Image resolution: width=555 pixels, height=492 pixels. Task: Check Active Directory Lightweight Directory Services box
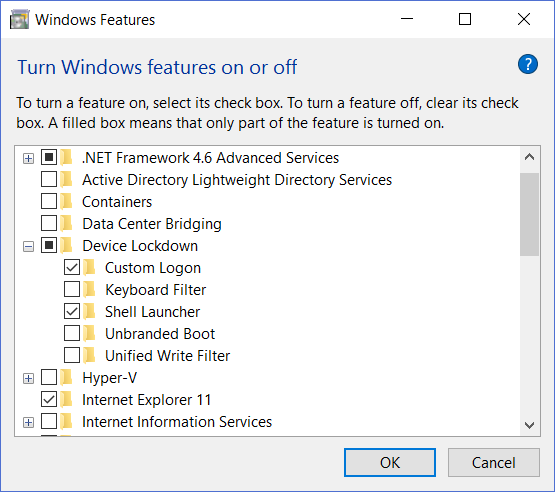(49, 179)
